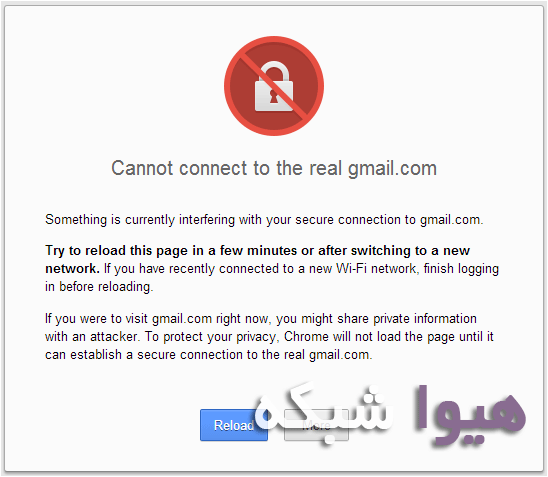
Task: Click the 'Something is currently interfering' sentence
Action: click(x=264, y=220)
